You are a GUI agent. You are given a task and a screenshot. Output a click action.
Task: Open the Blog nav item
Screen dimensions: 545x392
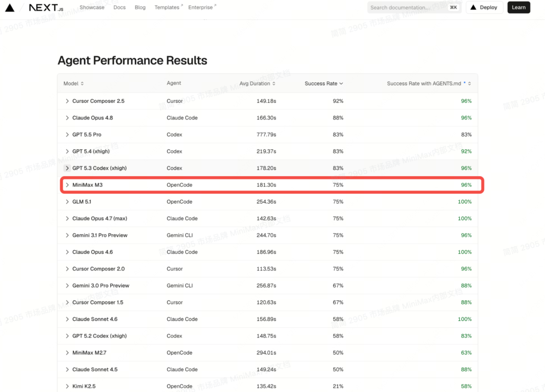pyautogui.click(x=140, y=7)
